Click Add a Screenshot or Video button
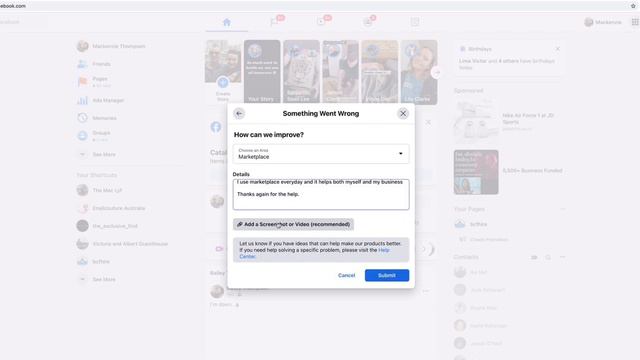The width and height of the screenshot is (640, 360). [x=293, y=224]
